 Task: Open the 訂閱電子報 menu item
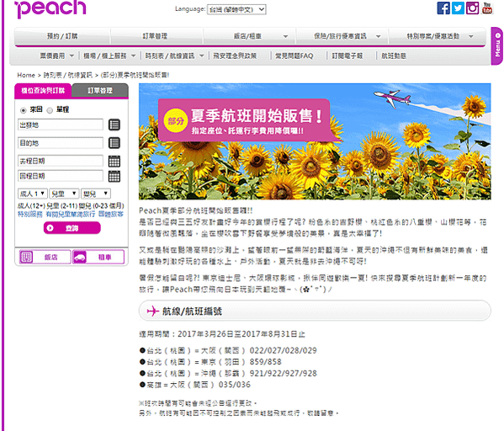[347, 56]
